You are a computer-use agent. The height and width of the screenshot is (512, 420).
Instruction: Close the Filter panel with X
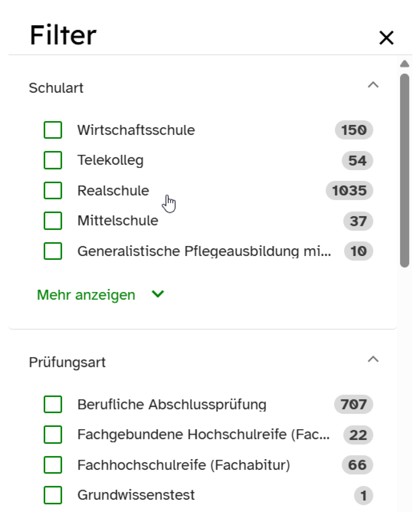tap(386, 37)
